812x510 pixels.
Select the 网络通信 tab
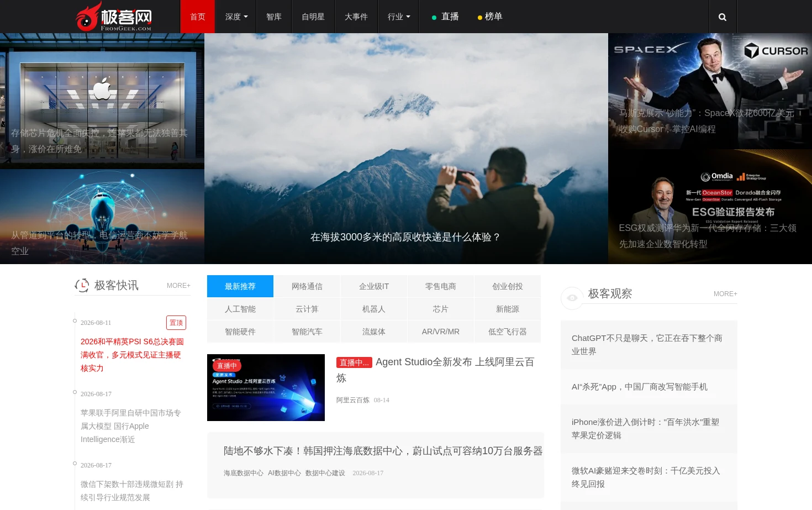(307, 286)
